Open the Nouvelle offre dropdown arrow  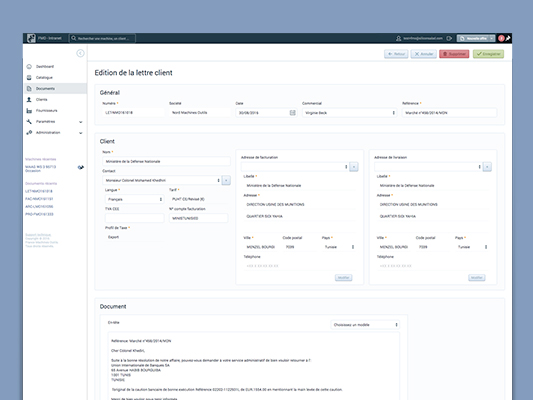point(492,38)
